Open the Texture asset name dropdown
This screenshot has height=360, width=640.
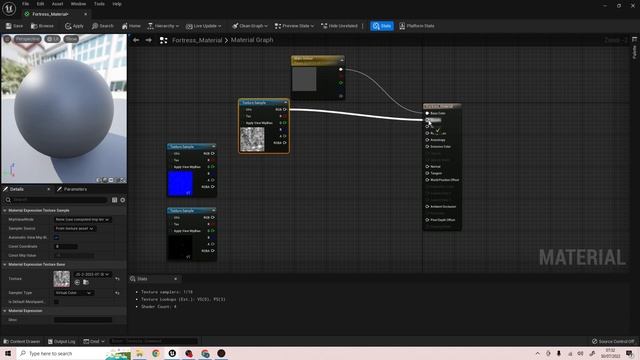tap(92, 274)
